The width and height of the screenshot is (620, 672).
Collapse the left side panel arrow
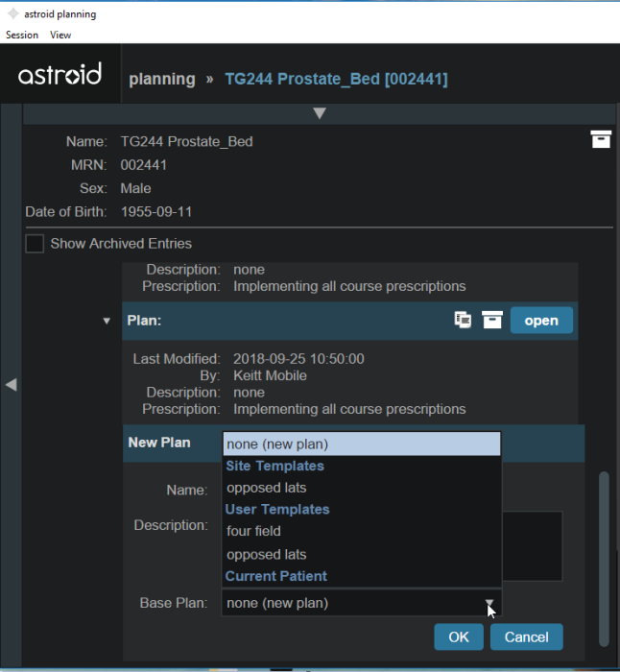pos(11,384)
